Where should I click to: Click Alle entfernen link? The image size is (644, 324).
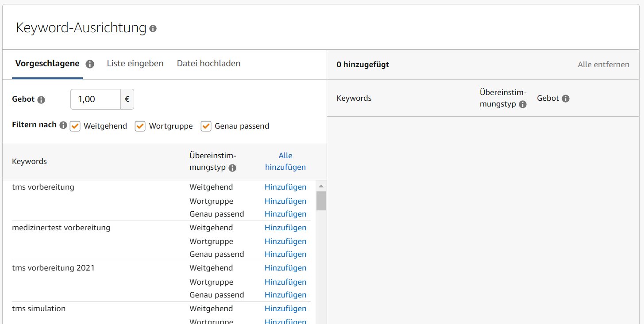coord(603,65)
